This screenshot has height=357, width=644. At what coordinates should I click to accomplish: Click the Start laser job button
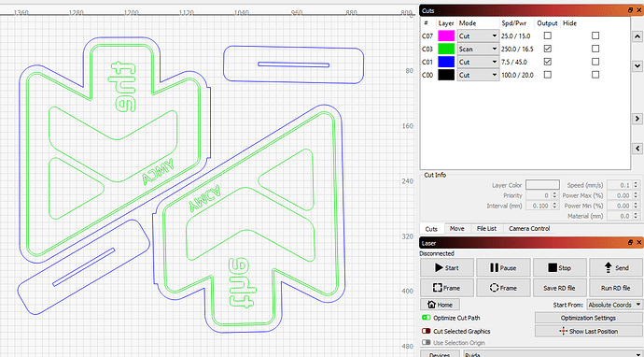(447, 267)
